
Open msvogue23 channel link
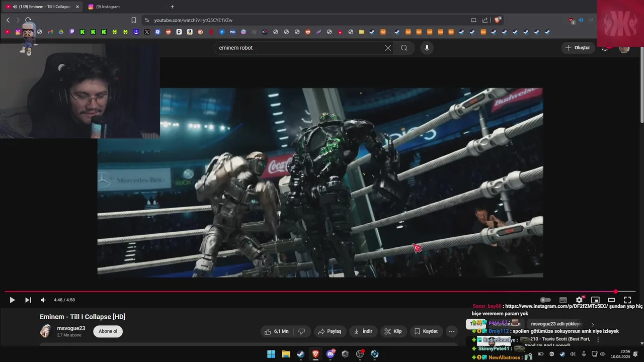tap(71, 328)
